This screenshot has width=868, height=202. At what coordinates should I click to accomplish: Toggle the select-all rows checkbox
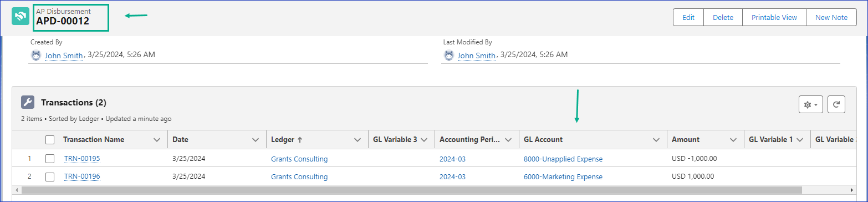coord(50,140)
